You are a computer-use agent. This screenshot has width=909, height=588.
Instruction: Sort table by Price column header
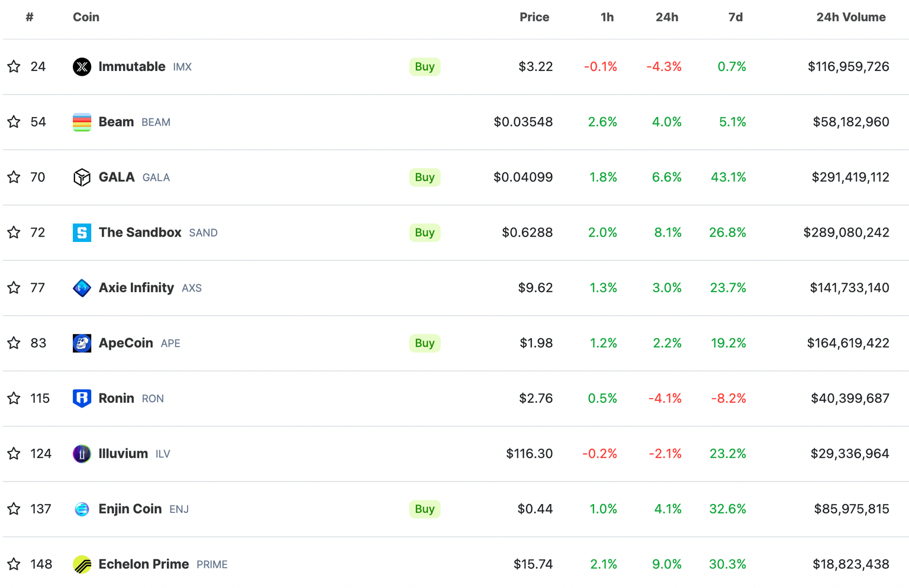pyautogui.click(x=534, y=17)
